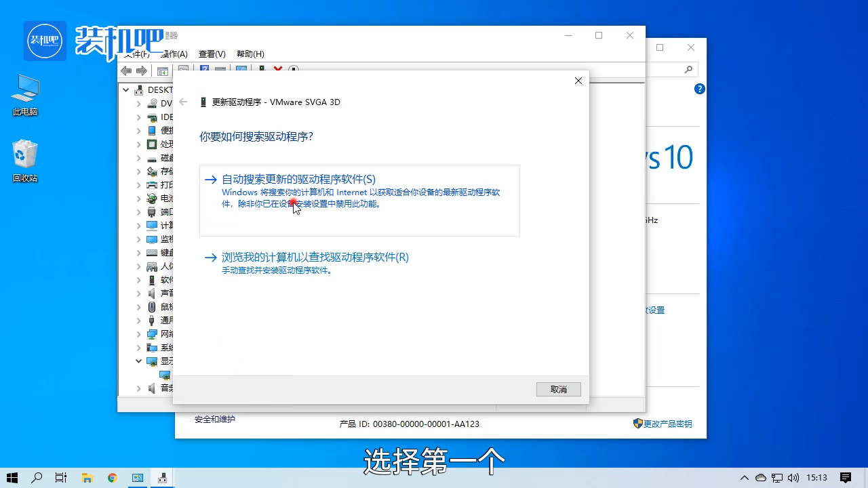Launch Chrome from the taskbar
This screenshot has height=488, width=868.
coord(112,478)
